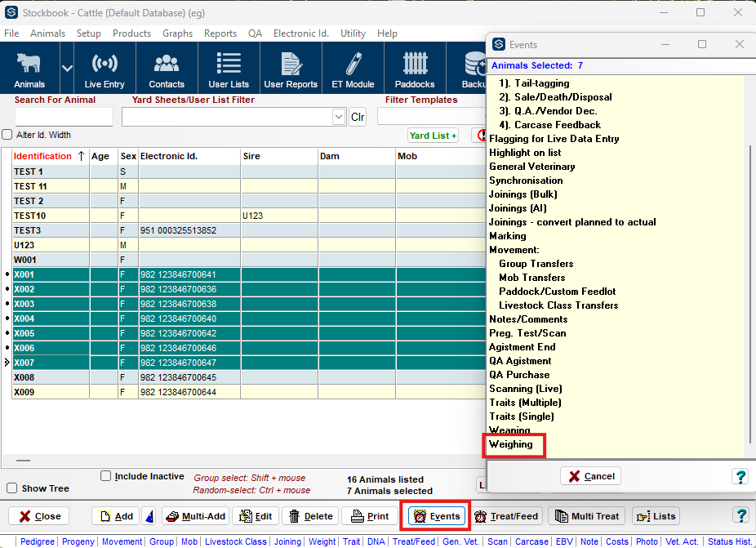Open the Paddocks toolbar icon

tap(417, 69)
